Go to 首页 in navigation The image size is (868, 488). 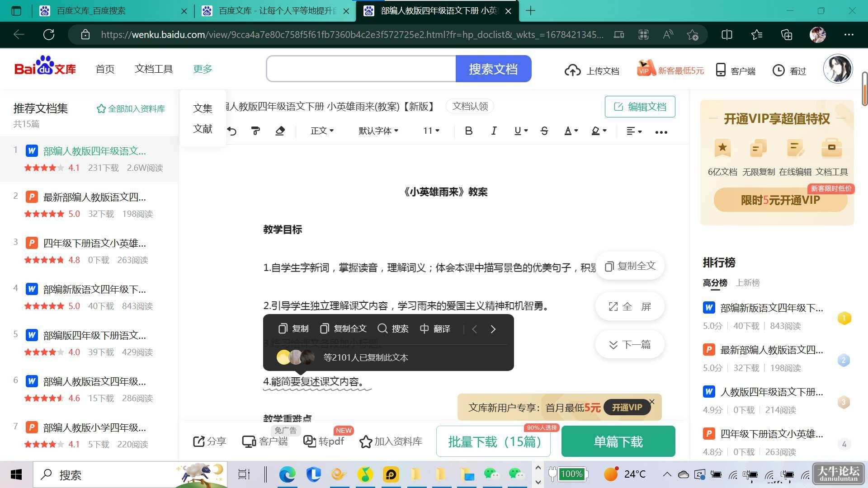[105, 69]
